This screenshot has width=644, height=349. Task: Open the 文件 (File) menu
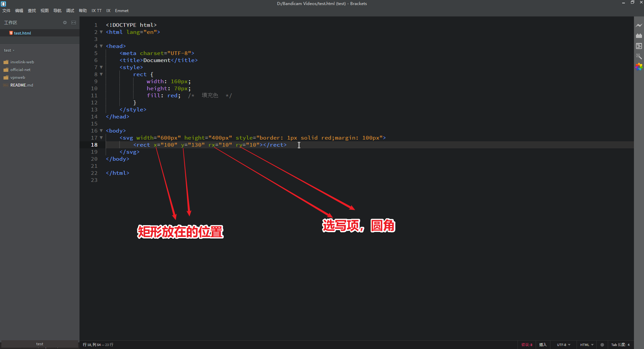coord(6,11)
